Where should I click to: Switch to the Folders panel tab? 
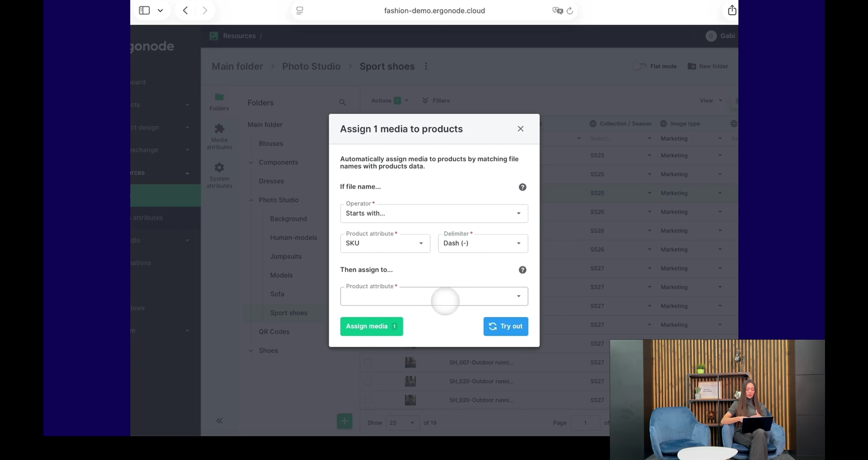pos(219,102)
